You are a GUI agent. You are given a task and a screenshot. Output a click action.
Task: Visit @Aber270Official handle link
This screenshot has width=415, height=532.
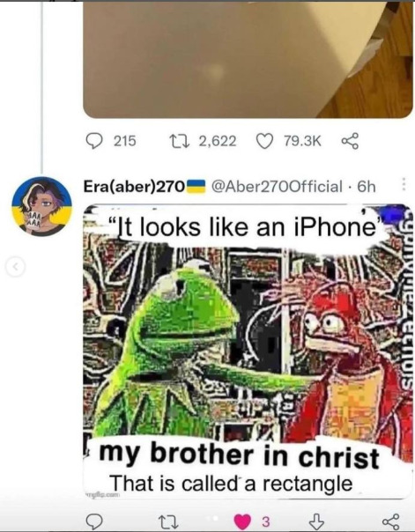[277, 186]
